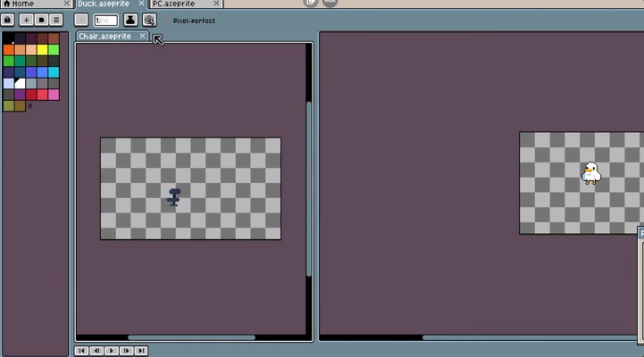
Task: Click the Home tab house icon
Action: 6,4
